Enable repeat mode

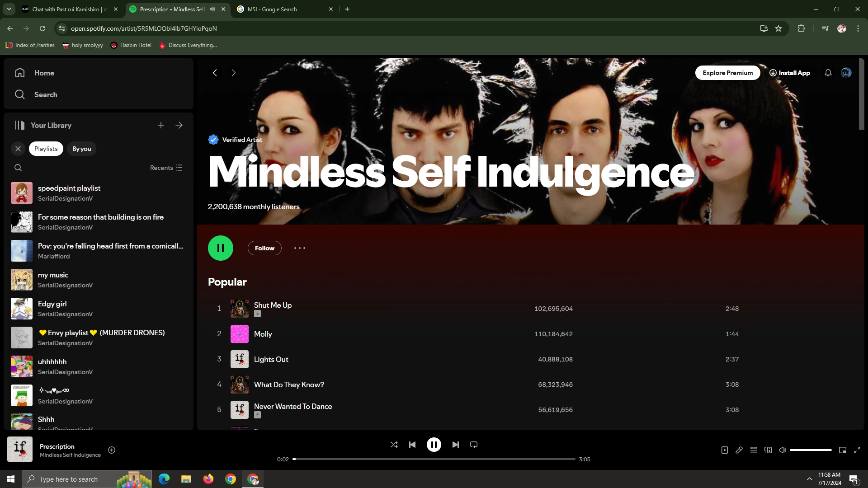473,445
